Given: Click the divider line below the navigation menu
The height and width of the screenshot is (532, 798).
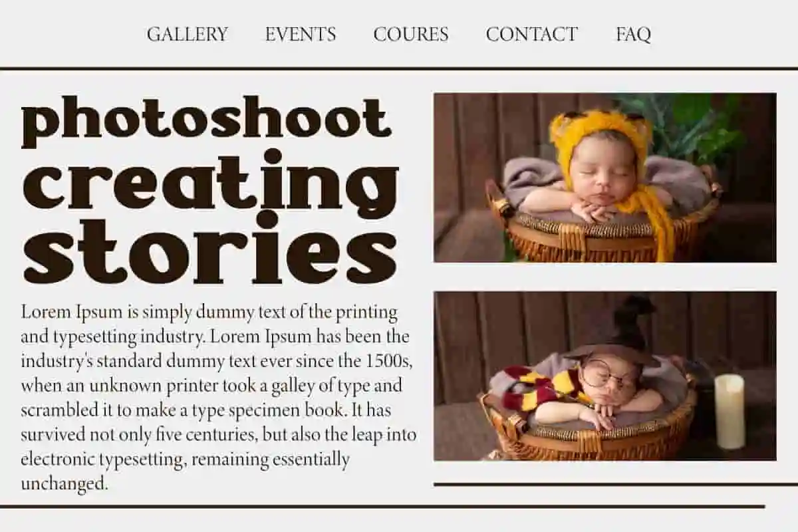Looking at the screenshot, I should coord(399,68).
